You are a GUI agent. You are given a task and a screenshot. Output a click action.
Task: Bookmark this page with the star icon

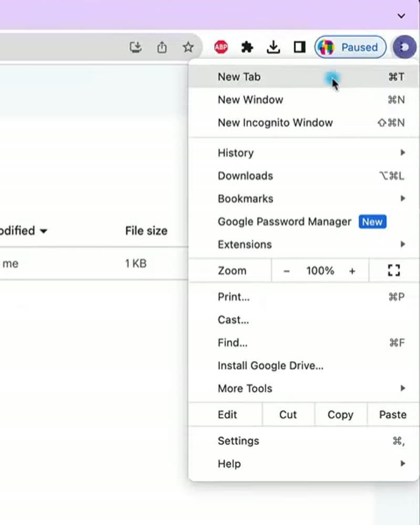coord(188,47)
